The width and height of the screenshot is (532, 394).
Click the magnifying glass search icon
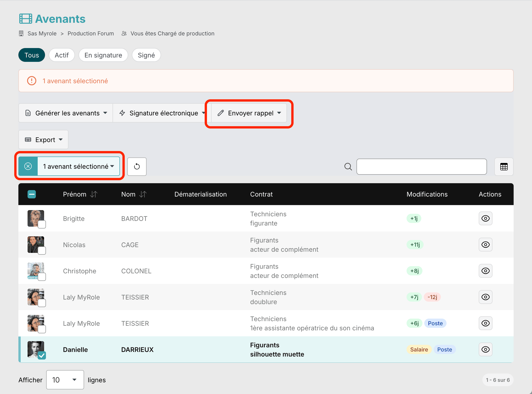pos(348,166)
